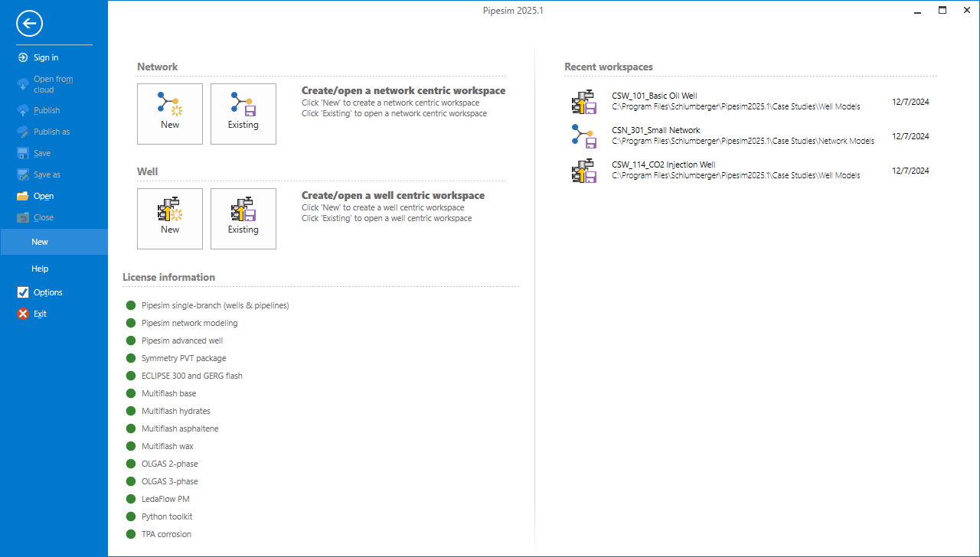Click the Options checkmark icon
Viewport: 980px width, 557px height.
point(23,292)
